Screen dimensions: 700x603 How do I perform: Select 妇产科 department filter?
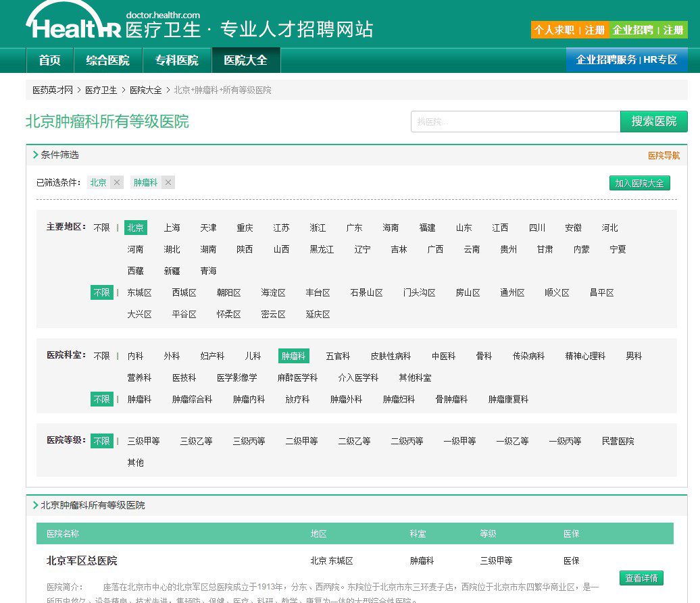pyautogui.click(x=212, y=356)
